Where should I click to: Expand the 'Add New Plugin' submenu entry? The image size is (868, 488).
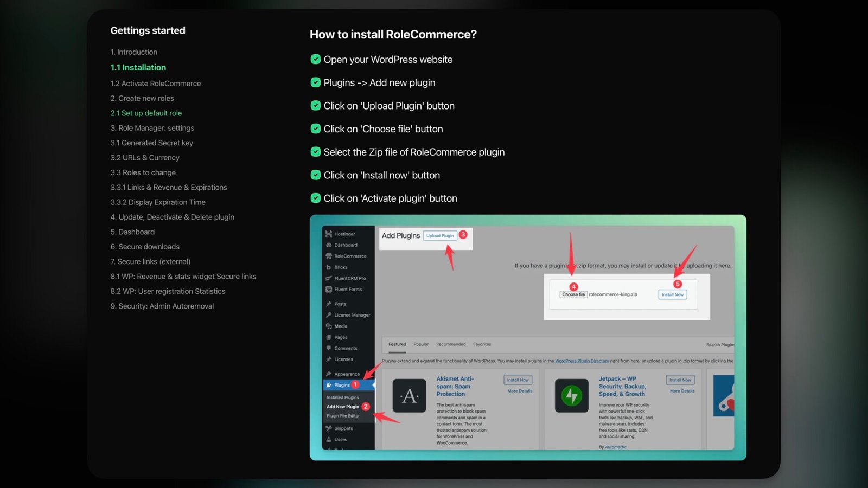(x=344, y=406)
